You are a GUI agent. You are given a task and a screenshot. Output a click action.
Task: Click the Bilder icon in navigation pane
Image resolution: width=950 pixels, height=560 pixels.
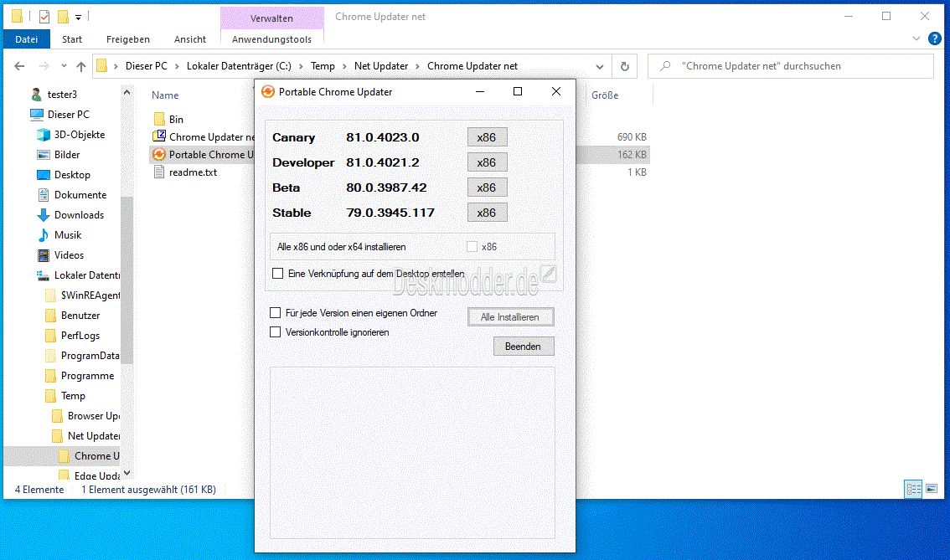(44, 155)
